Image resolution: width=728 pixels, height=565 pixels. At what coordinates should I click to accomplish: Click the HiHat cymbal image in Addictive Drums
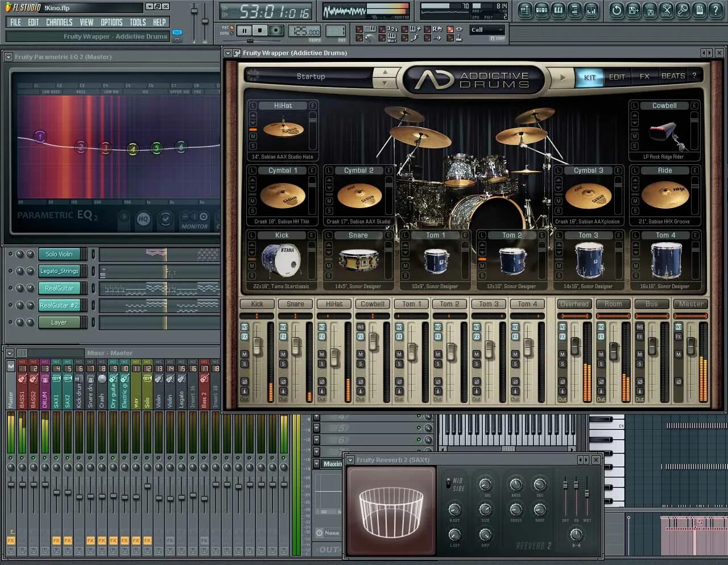tap(283, 129)
